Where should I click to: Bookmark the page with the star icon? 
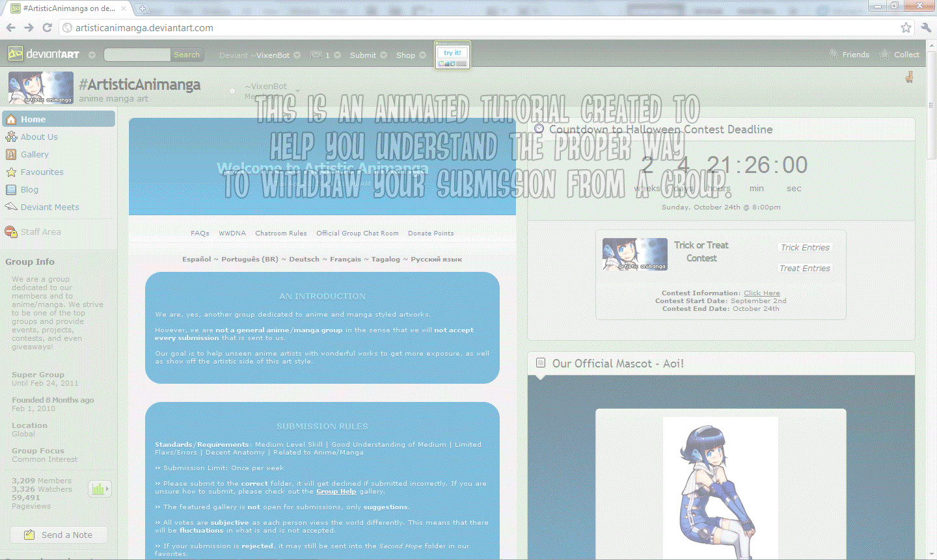click(x=906, y=27)
